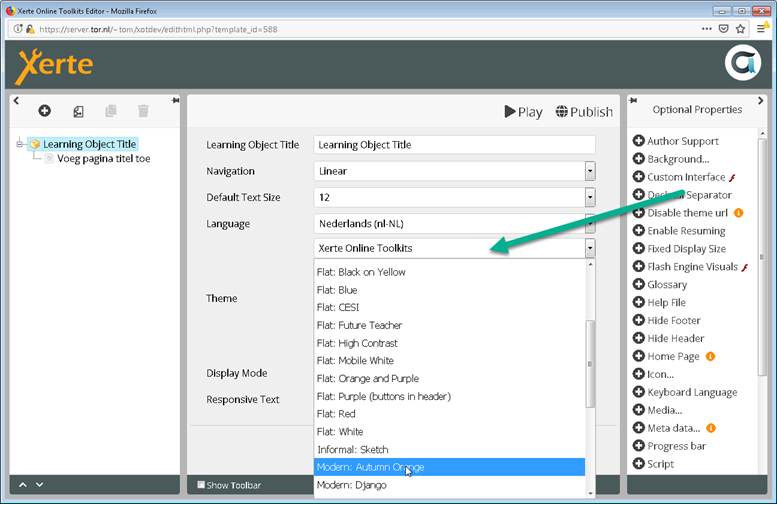Click the Pocket save icon
The image size is (777, 505).
723,29
